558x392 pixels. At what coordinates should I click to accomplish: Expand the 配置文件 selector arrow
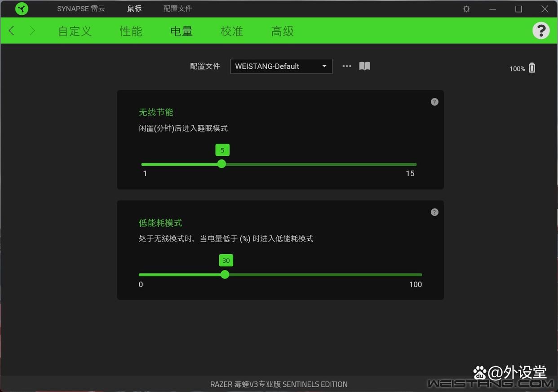[324, 66]
